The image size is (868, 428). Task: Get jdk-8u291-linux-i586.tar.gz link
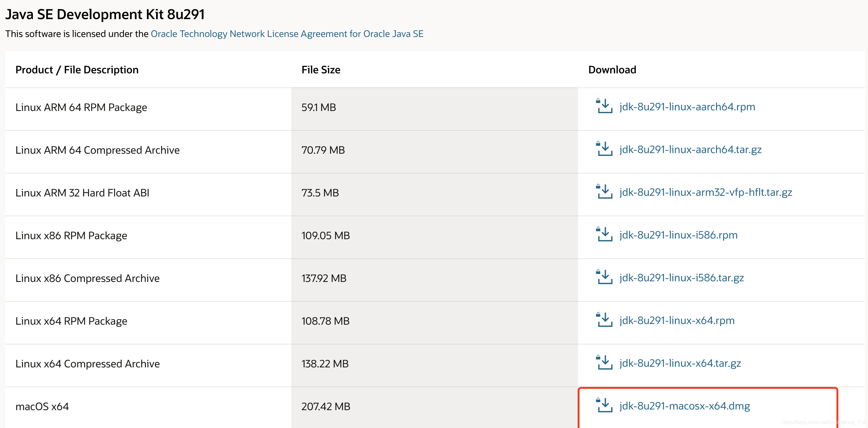[681, 277]
